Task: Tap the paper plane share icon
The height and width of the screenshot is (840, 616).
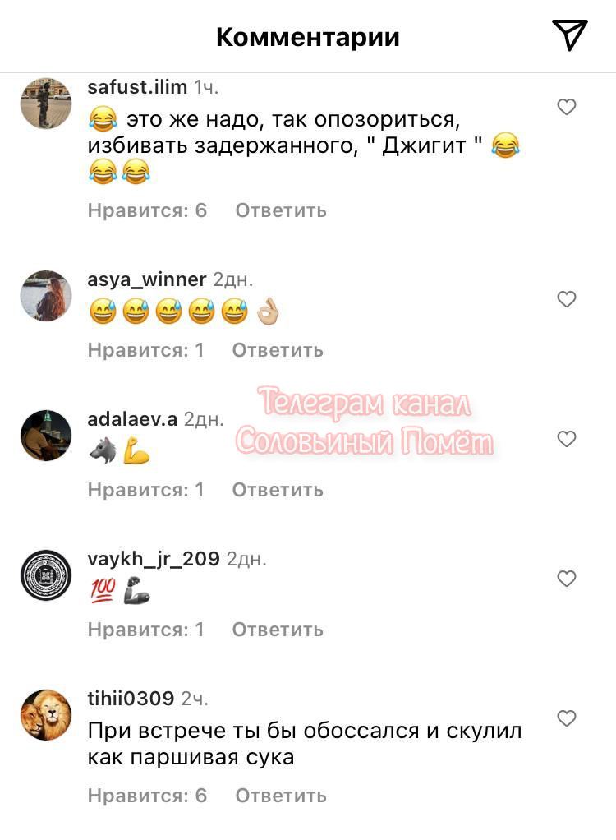Action: [570, 35]
